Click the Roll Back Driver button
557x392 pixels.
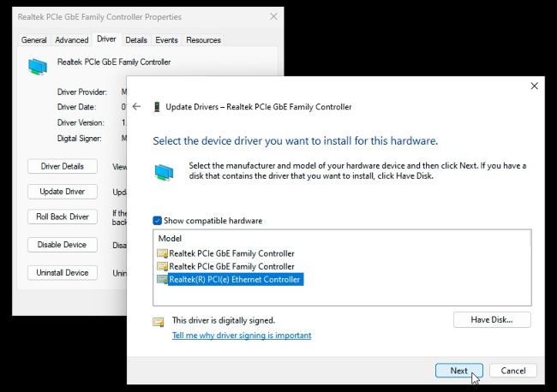[x=63, y=217]
